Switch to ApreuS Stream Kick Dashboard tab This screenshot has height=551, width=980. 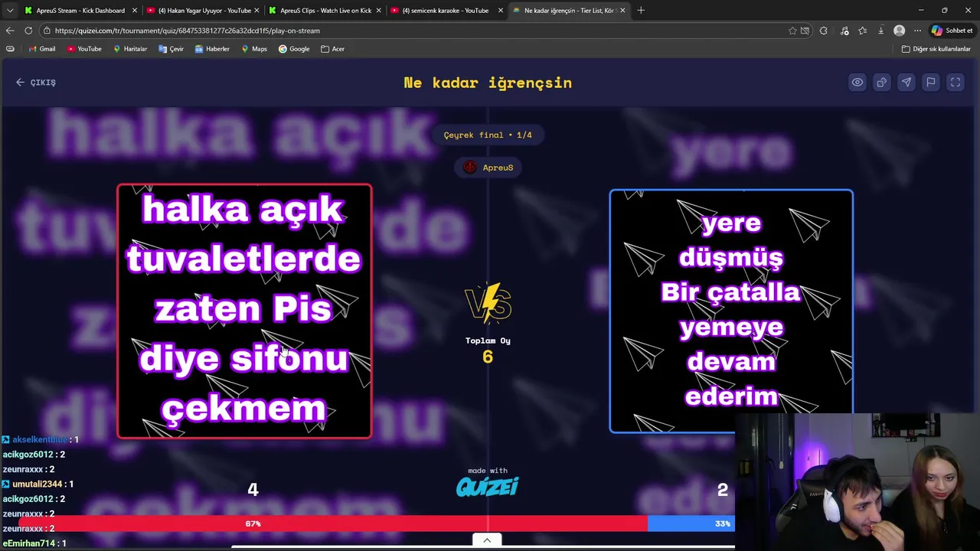pos(80,10)
